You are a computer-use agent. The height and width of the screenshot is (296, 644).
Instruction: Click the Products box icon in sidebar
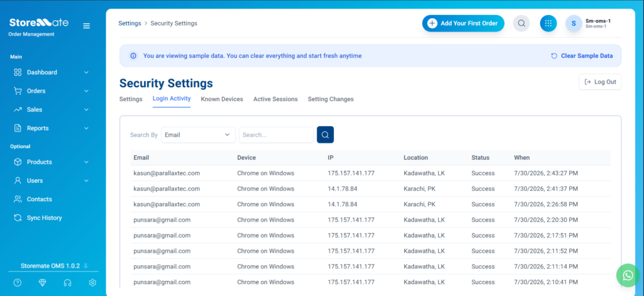pyautogui.click(x=18, y=162)
